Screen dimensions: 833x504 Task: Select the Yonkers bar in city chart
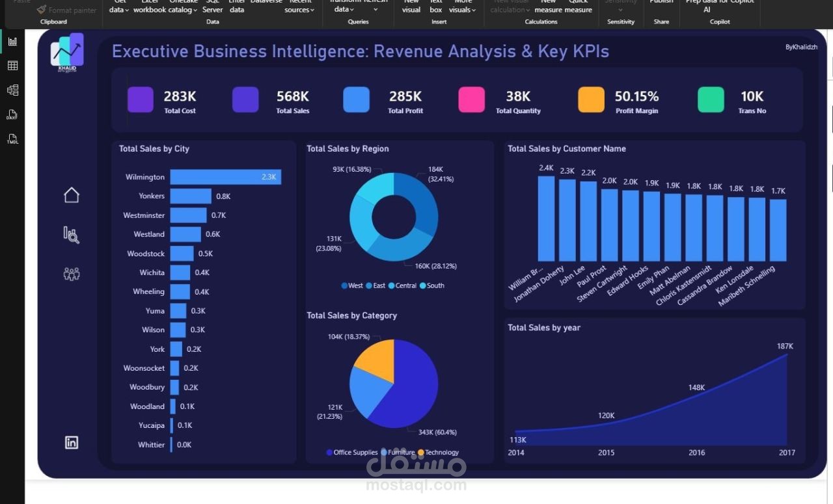click(191, 196)
